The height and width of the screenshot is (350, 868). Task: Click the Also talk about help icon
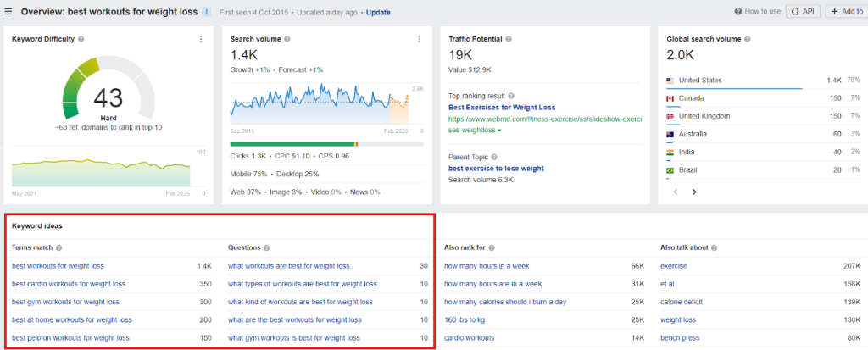(x=715, y=247)
